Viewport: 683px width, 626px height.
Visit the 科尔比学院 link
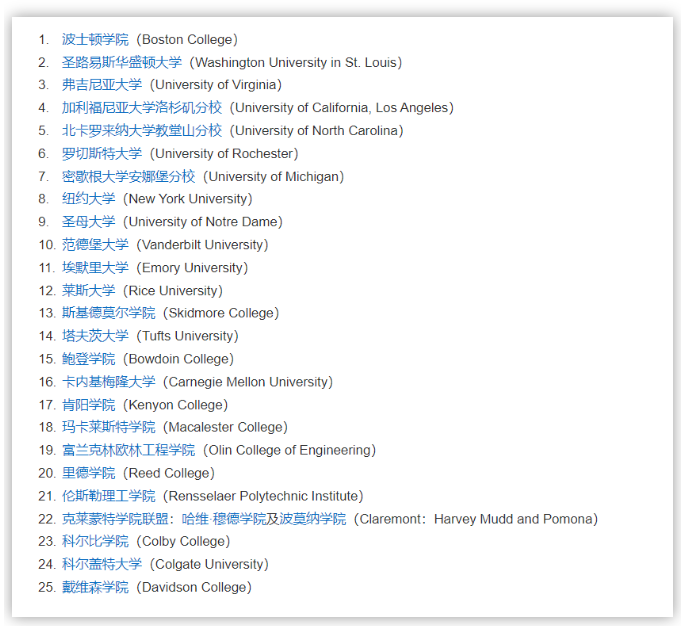click(95, 541)
